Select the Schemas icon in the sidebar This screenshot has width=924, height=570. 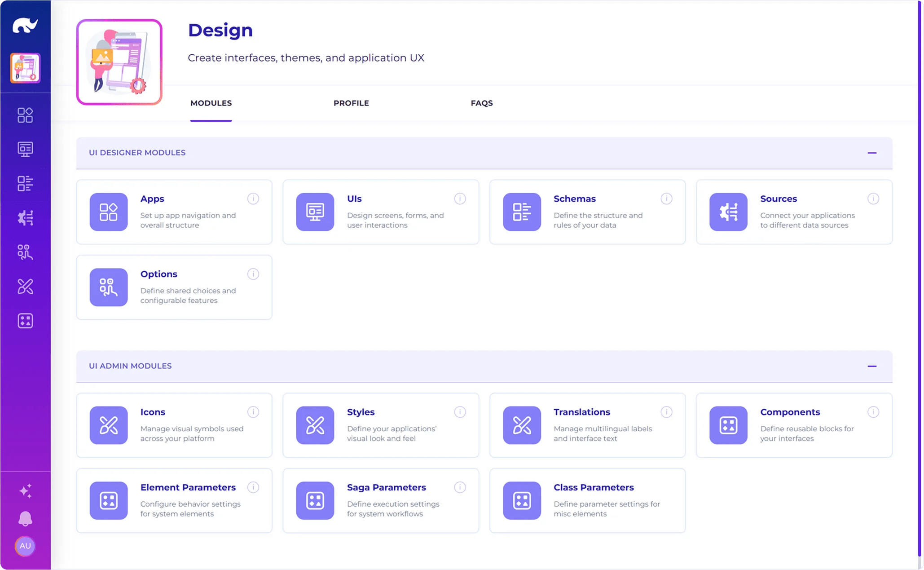click(x=25, y=183)
